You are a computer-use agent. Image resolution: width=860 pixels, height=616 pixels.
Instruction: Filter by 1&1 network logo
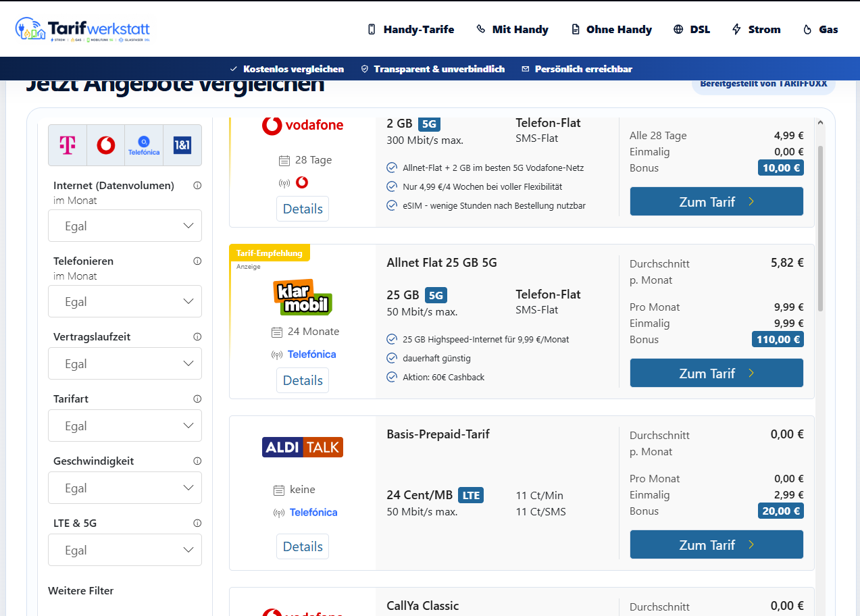coord(182,145)
